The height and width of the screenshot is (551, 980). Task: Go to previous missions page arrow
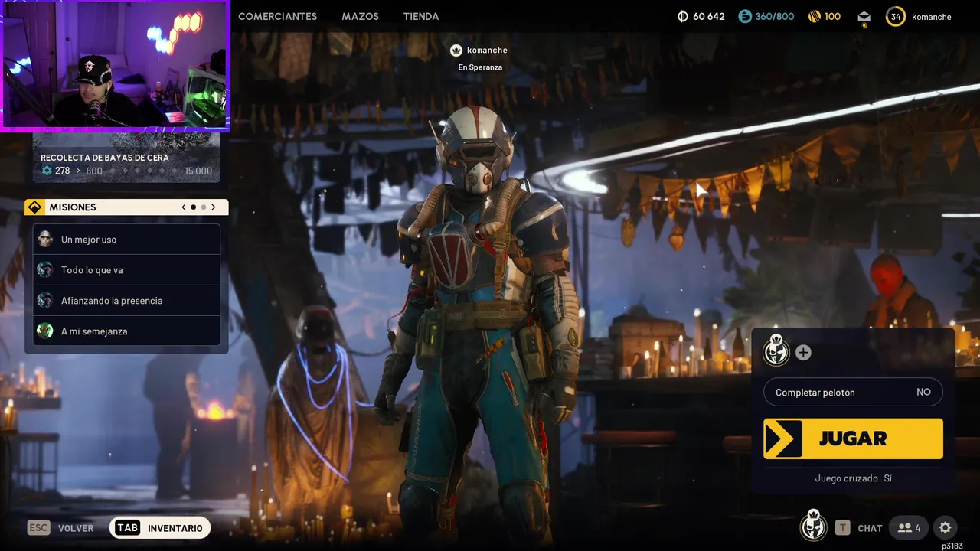pyautogui.click(x=184, y=207)
